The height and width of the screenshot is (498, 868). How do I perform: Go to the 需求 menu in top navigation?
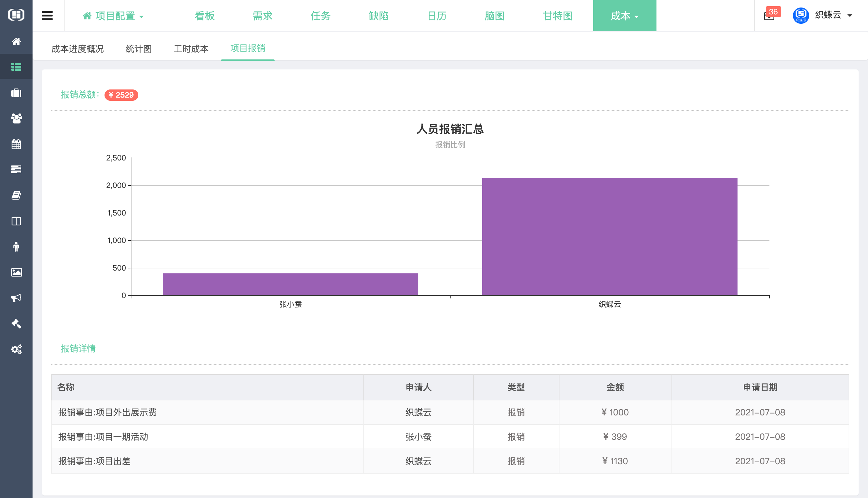point(262,16)
